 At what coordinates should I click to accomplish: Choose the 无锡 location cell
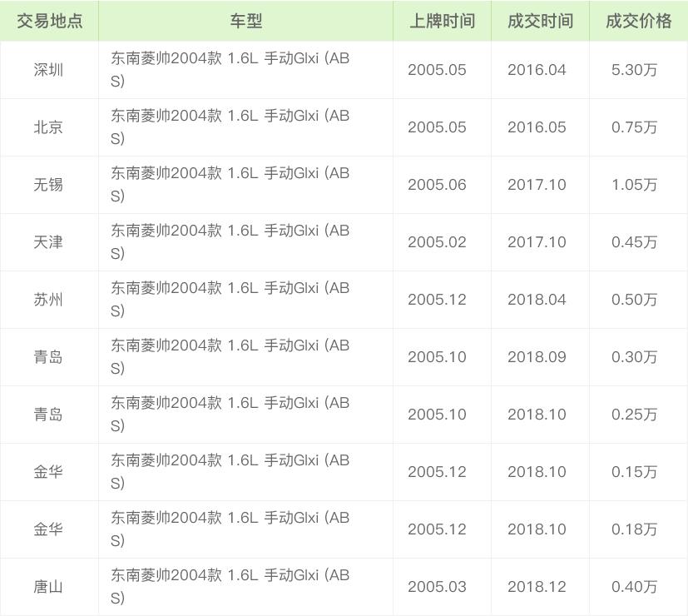click(48, 185)
